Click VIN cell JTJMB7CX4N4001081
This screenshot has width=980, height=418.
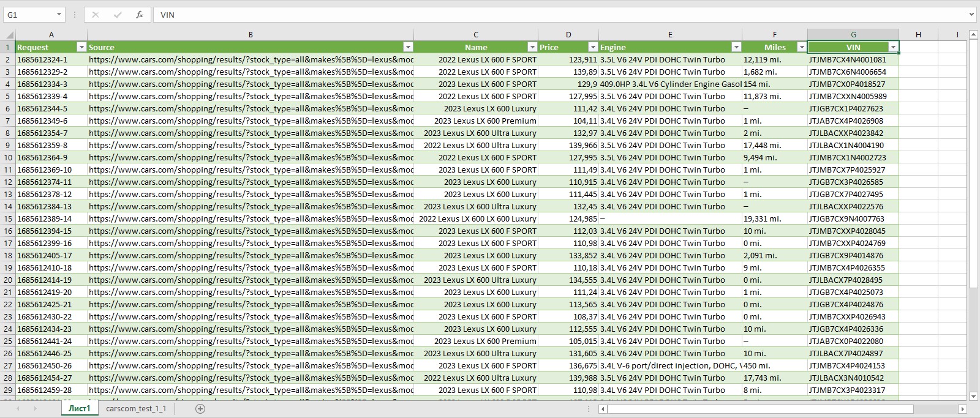pos(853,59)
